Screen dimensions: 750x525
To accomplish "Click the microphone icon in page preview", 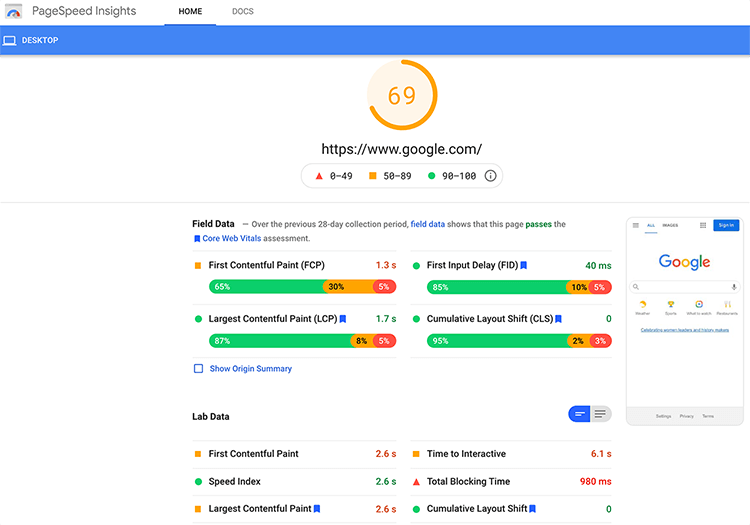I will [734, 287].
